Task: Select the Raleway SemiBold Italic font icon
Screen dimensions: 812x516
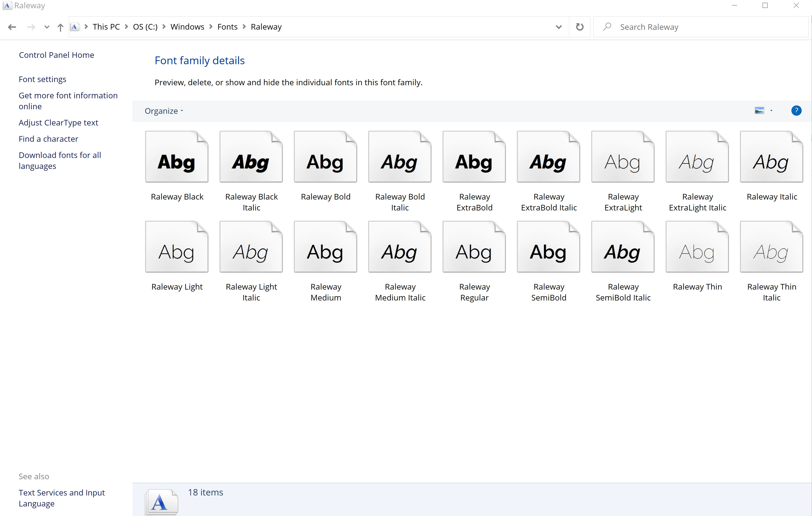Action: coord(623,247)
